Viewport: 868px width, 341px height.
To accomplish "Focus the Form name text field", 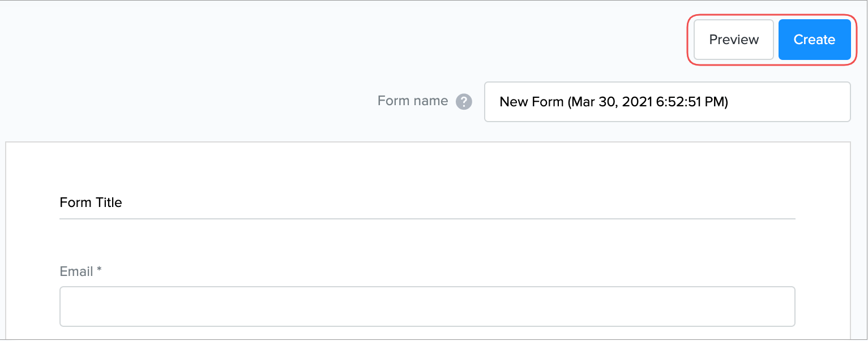I will pyautogui.click(x=667, y=102).
